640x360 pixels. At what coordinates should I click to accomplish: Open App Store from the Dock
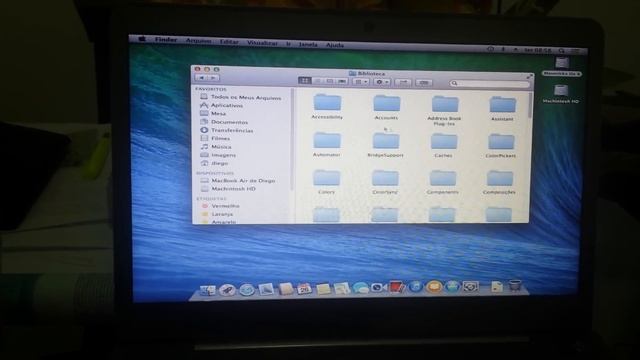[x=452, y=287]
